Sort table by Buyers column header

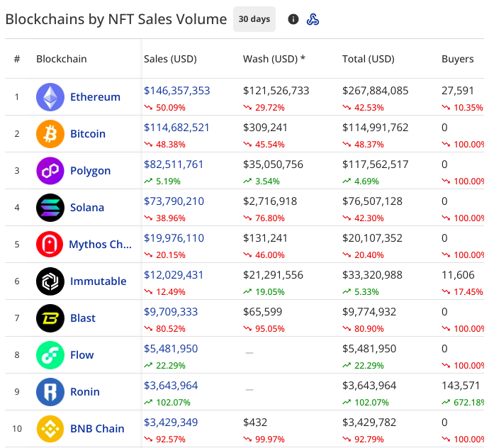pyautogui.click(x=457, y=59)
